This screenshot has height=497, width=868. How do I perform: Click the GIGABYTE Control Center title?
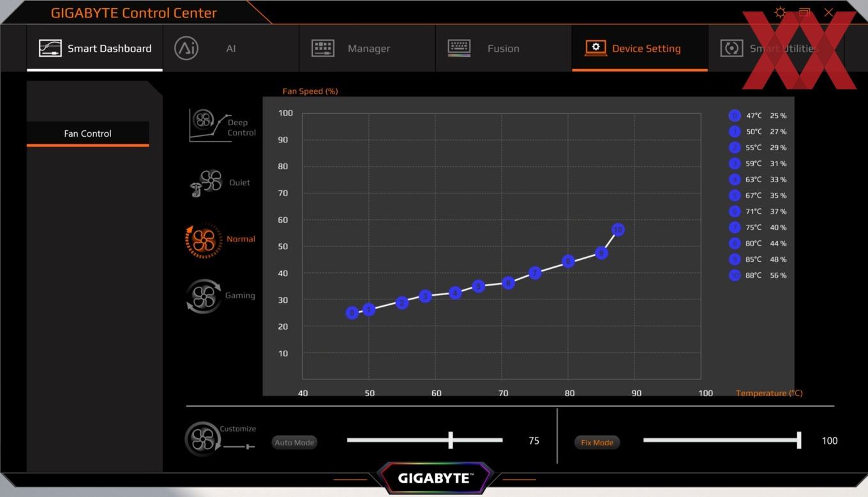(x=134, y=13)
